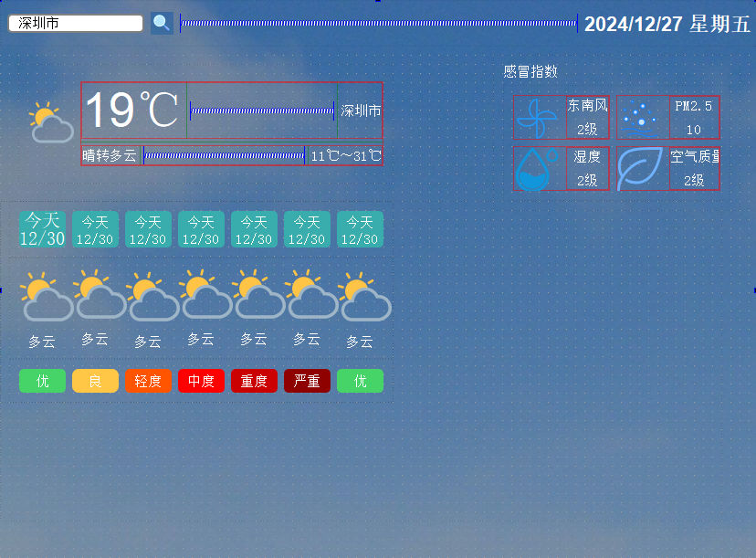Select the large weather icon beside 19℃
The image size is (756, 558).
click(50, 122)
